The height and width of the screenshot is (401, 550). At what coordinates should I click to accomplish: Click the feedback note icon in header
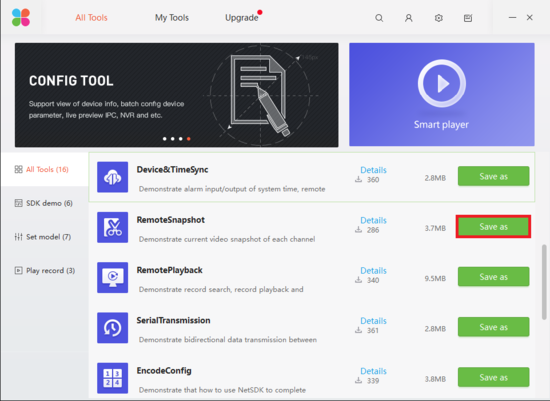click(468, 18)
